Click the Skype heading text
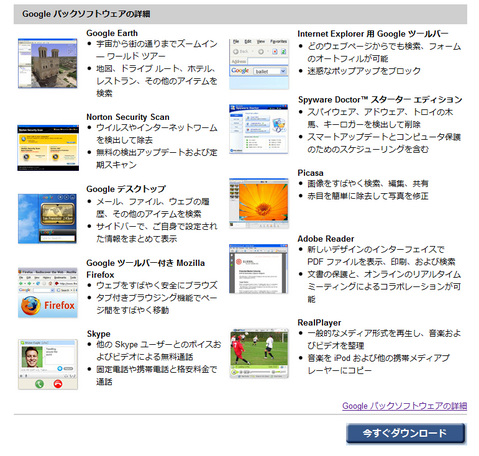This screenshot has width=479, height=456. 98,334
